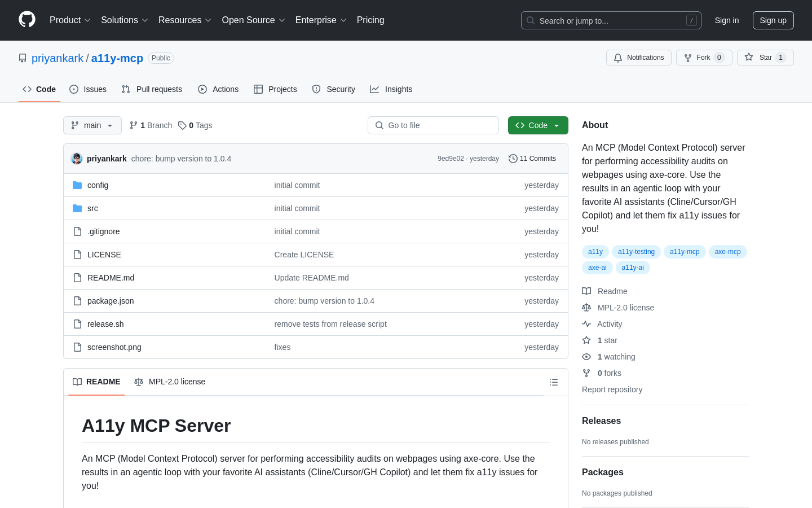Screen dimensions: 812x508
Task: Open the 'fixes' commit message for screenshot.png
Action: [x=283, y=347]
